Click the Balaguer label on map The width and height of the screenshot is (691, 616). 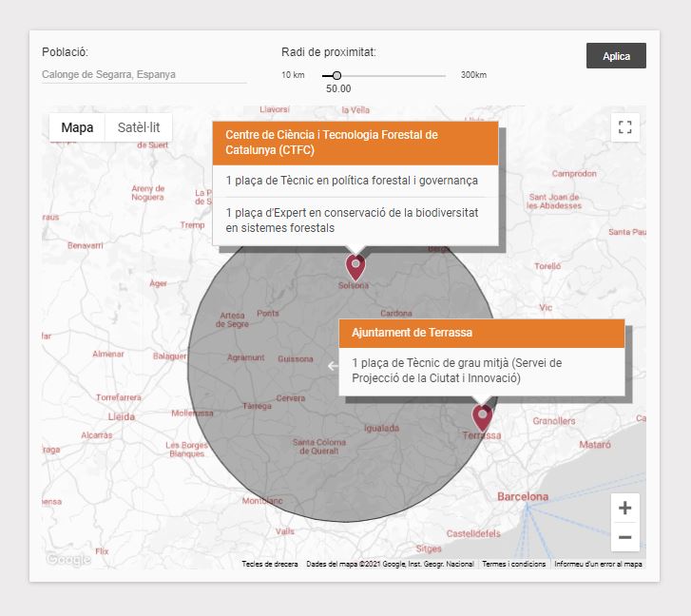coord(170,356)
